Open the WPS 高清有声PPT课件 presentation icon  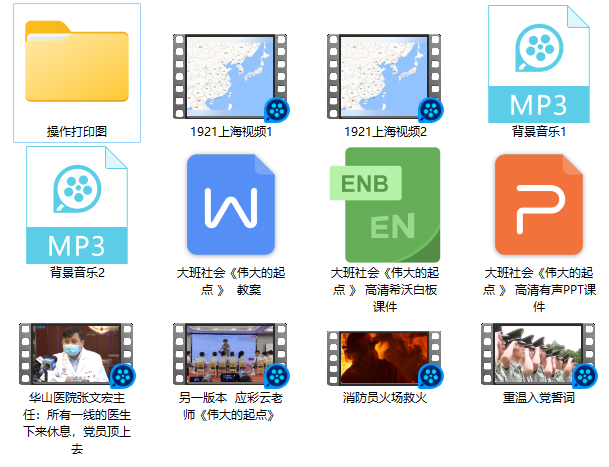pyautogui.click(x=538, y=204)
